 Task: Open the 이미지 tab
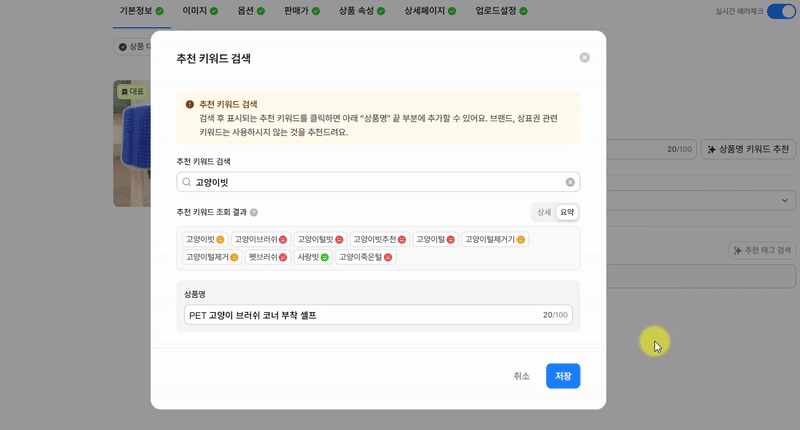coord(200,11)
